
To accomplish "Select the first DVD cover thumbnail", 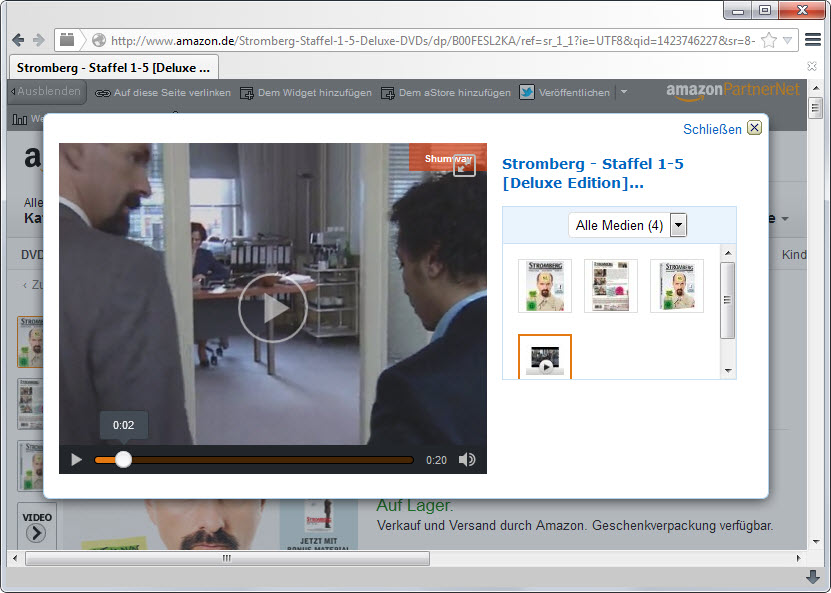I will coord(545,286).
